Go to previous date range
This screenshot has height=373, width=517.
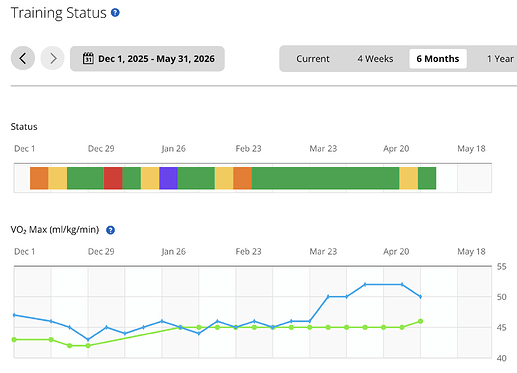pyautogui.click(x=23, y=58)
